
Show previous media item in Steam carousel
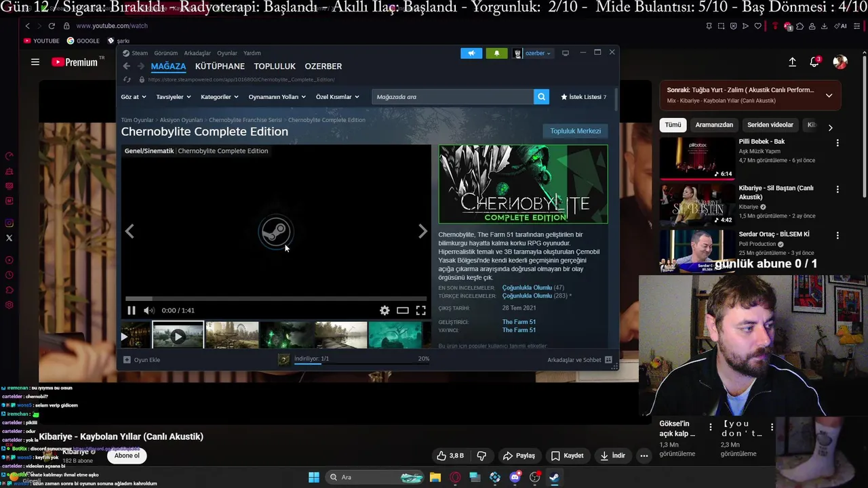[x=130, y=231]
